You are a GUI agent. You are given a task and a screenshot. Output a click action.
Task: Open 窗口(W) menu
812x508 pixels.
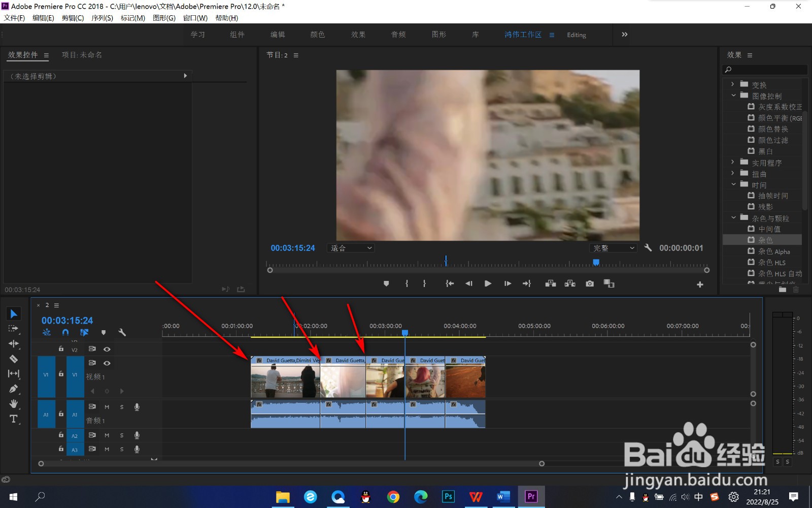coord(195,18)
